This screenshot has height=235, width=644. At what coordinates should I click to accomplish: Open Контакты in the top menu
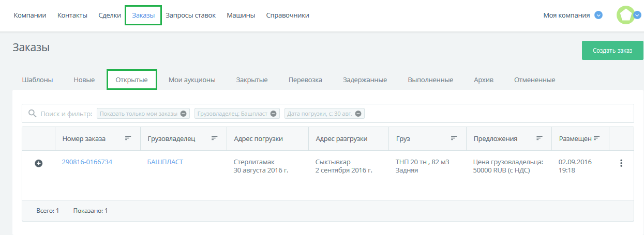tap(72, 15)
